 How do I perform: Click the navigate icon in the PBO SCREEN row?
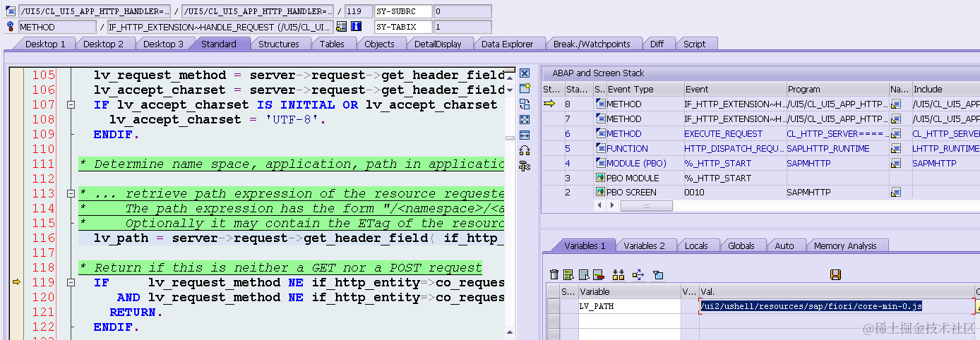[895, 193]
